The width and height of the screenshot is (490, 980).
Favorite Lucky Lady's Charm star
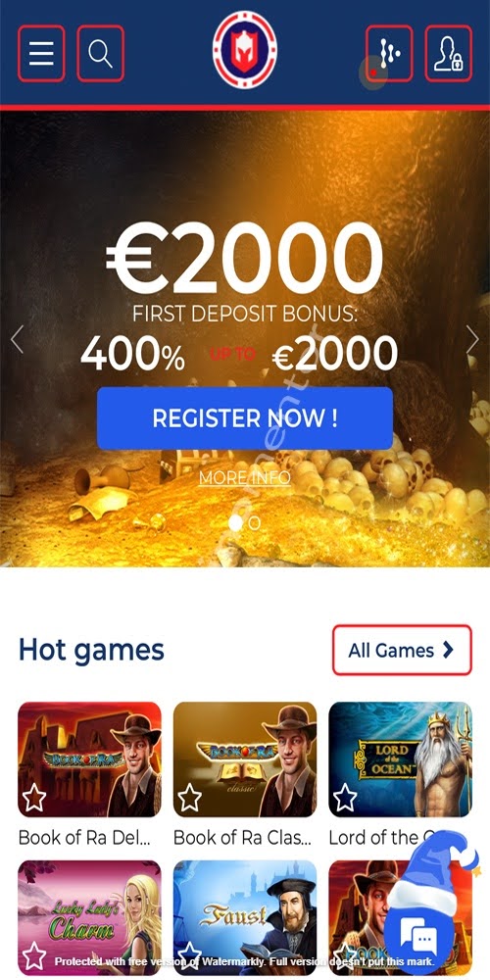click(34, 955)
